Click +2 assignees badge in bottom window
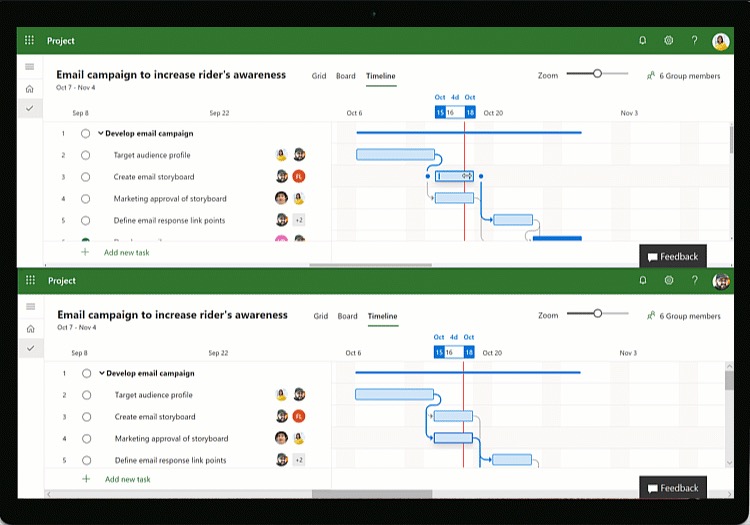This screenshot has height=525, width=750. pyautogui.click(x=299, y=460)
